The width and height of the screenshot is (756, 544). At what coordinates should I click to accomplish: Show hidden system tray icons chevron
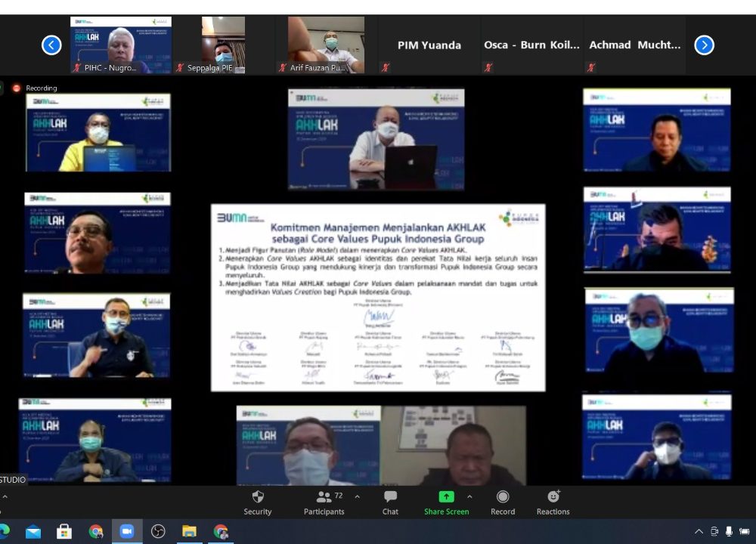tap(699, 532)
